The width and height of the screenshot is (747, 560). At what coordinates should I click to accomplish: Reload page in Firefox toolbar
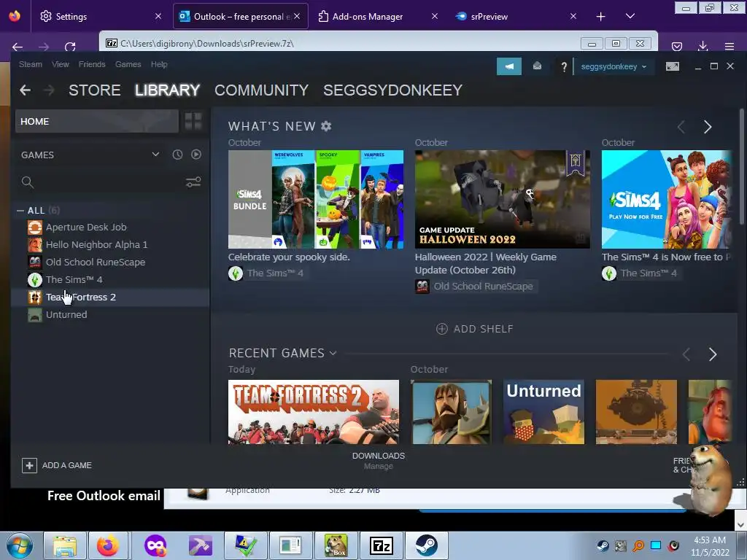pyautogui.click(x=70, y=47)
